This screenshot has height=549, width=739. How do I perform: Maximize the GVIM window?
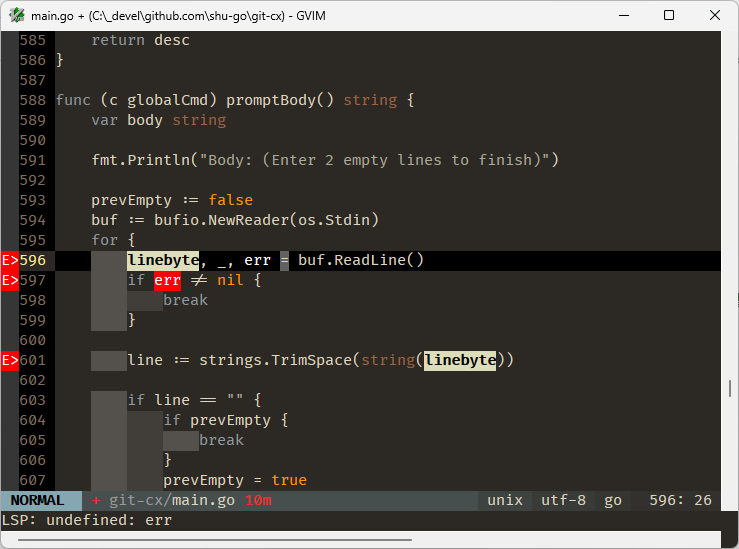pyautogui.click(x=669, y=15)
